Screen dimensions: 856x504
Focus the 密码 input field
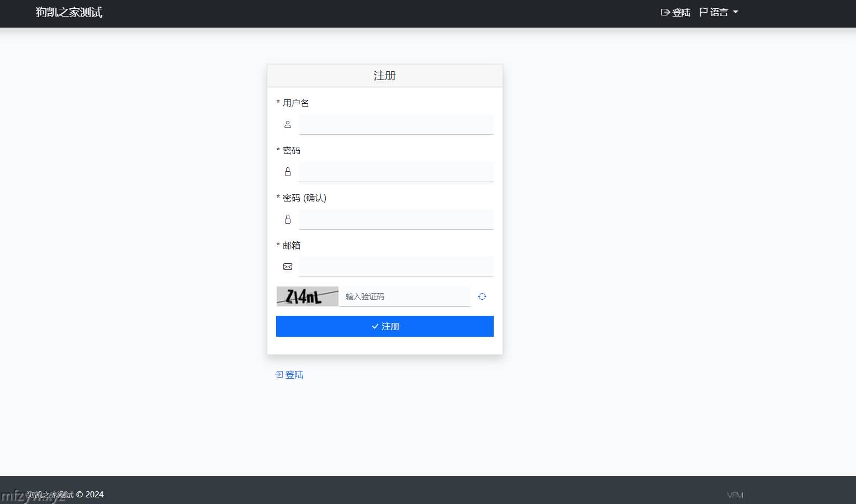point(396,172)
